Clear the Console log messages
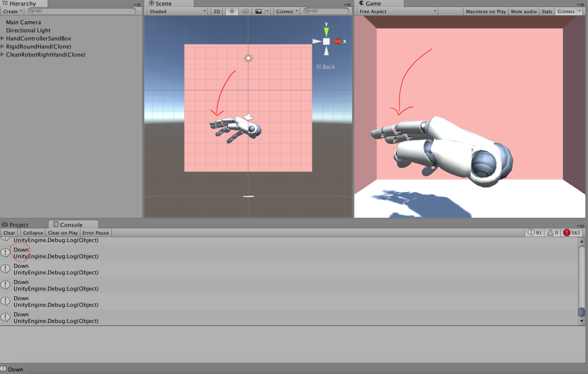Screen dimensions: 588x374 (9, 232)
